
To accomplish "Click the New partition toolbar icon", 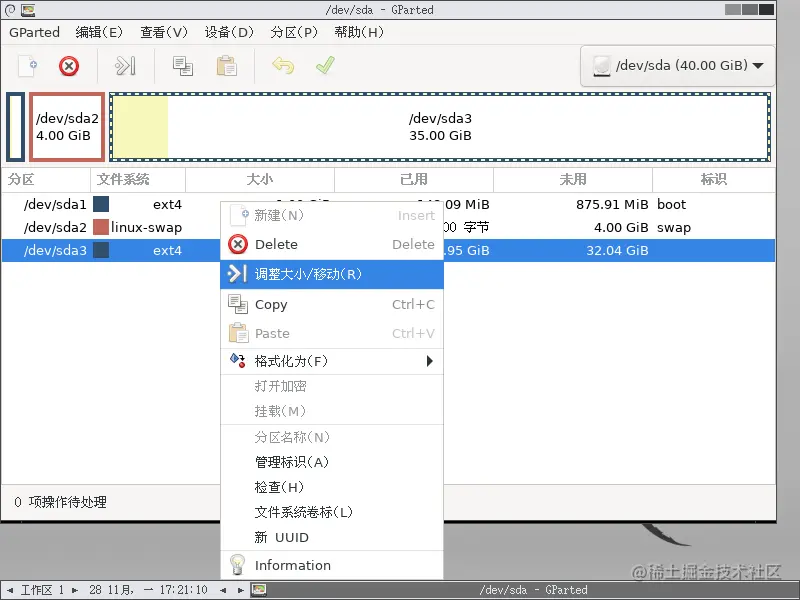I will [28, 66].
